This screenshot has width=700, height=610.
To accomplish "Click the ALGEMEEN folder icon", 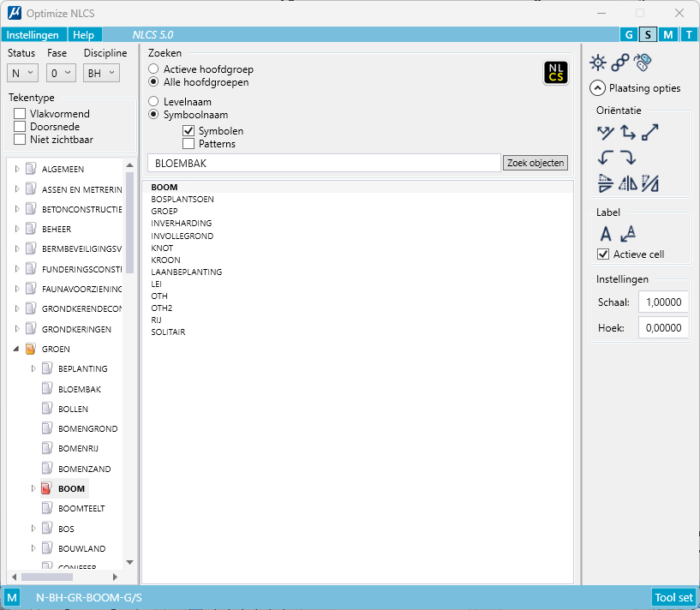I will click(30, 169).
